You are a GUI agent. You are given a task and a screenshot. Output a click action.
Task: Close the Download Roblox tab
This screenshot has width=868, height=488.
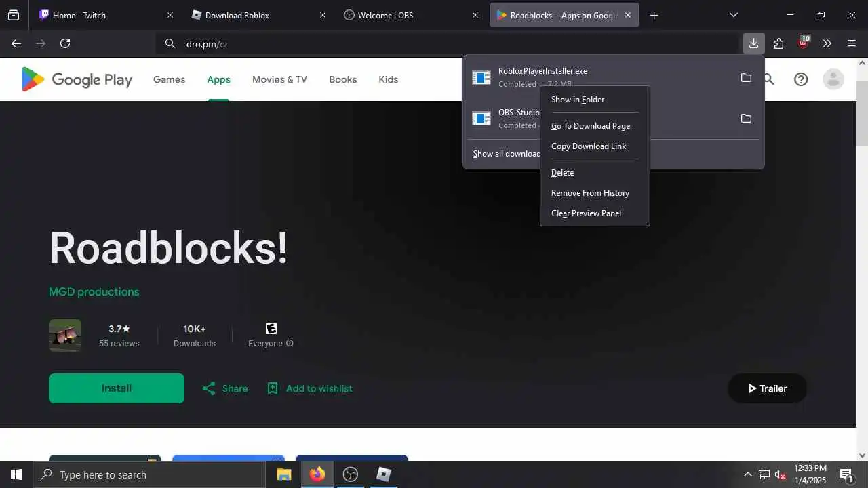[323, 15]
